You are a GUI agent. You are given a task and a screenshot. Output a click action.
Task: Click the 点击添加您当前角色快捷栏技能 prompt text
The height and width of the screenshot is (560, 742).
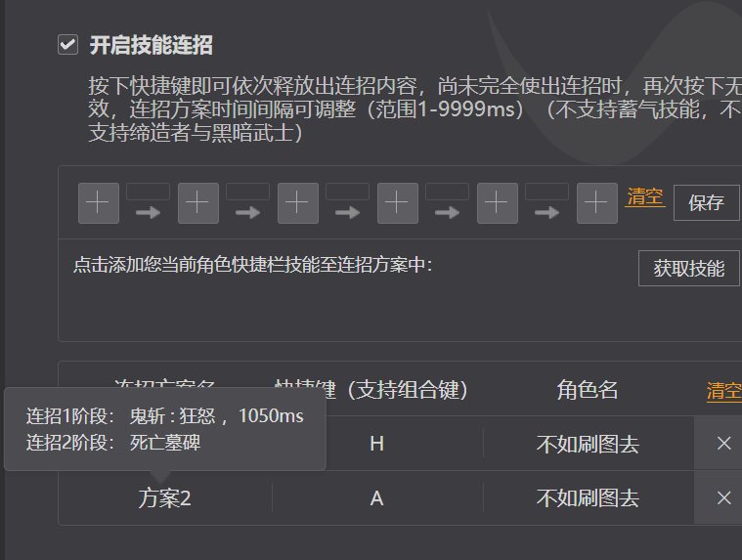tap(252, 265)
